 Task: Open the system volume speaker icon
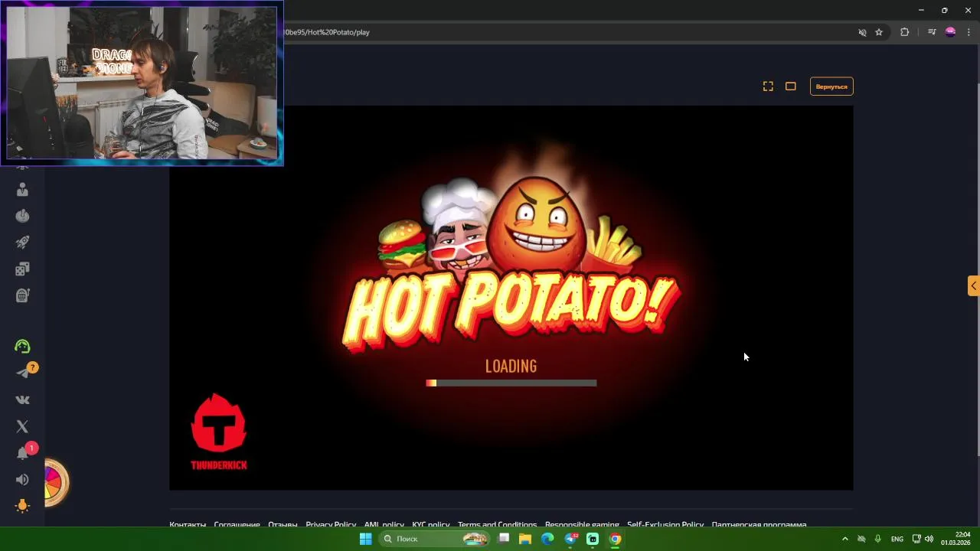(x=929, y=539)
